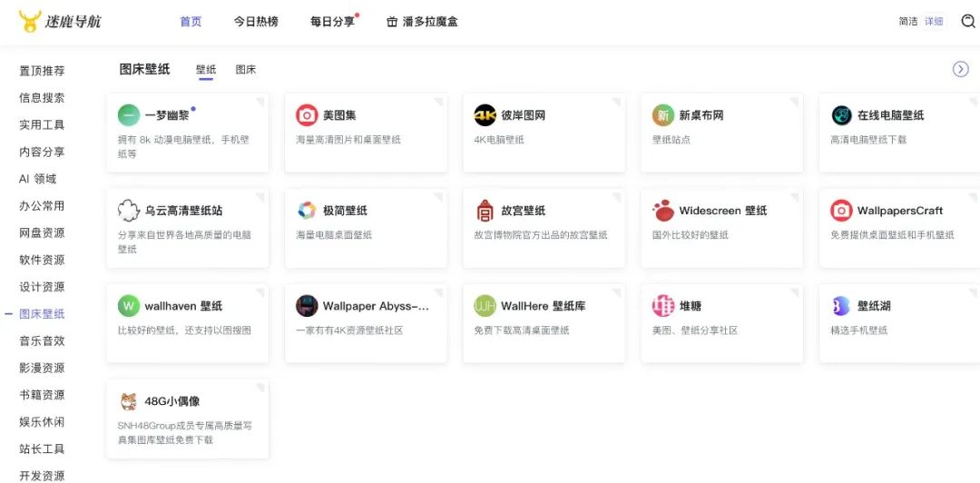Go to 置顶推荐 in sidebar
The height and width of the screenshot is (483, 980).
pyautogui.click(x=42, y=71)
